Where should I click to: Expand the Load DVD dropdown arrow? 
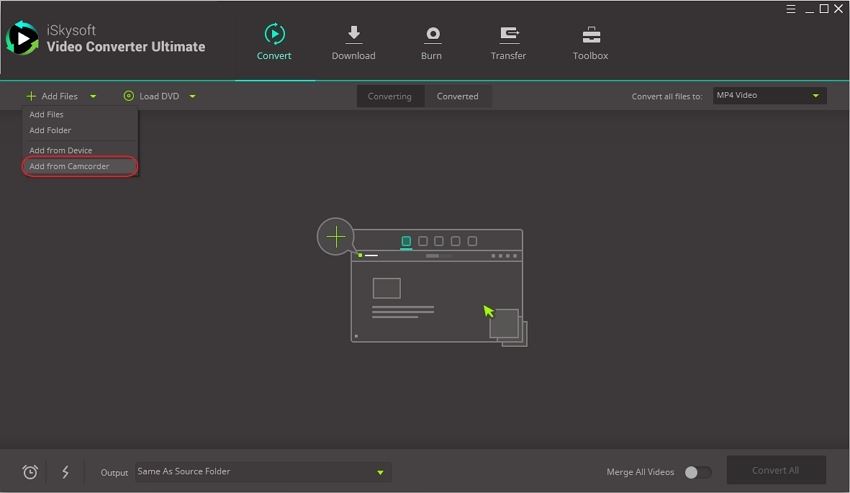[192, 97]
